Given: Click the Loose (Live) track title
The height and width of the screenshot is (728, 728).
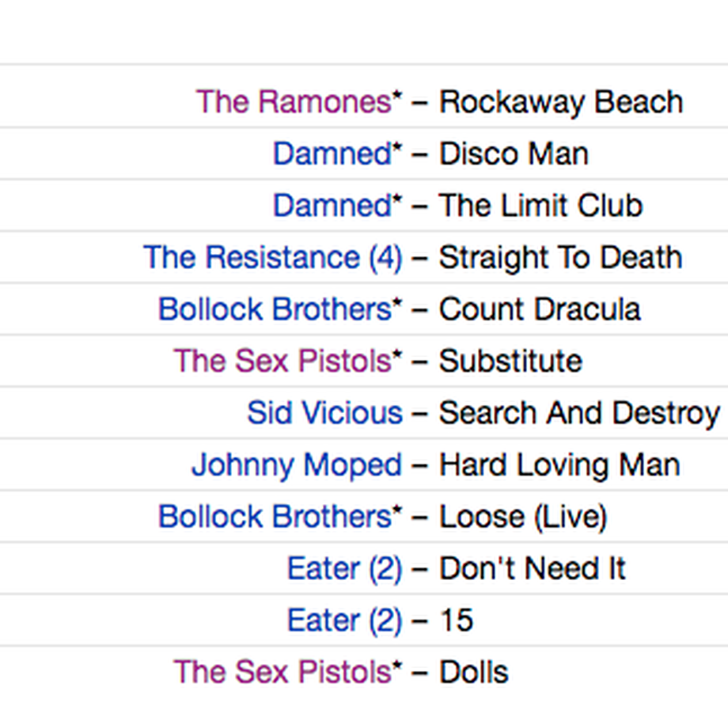Looking at the screenshot, I should coord(523,518).
